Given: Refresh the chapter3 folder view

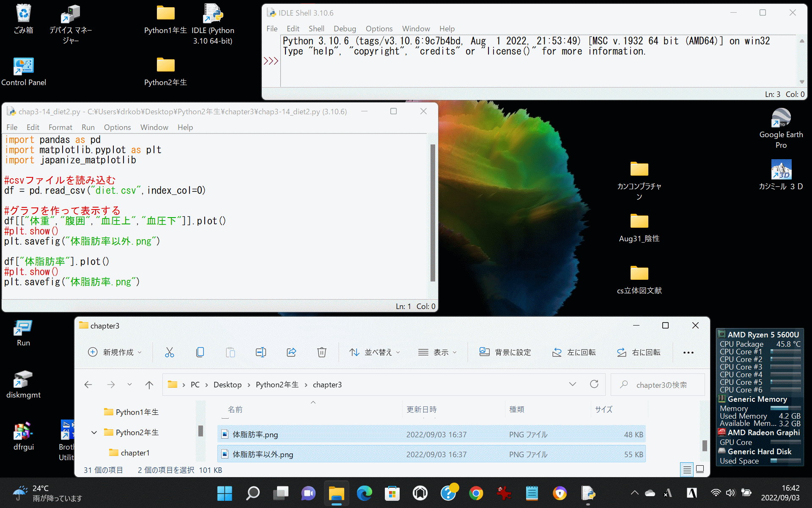Looking at the screenshot, I should (x=594, y=384).
